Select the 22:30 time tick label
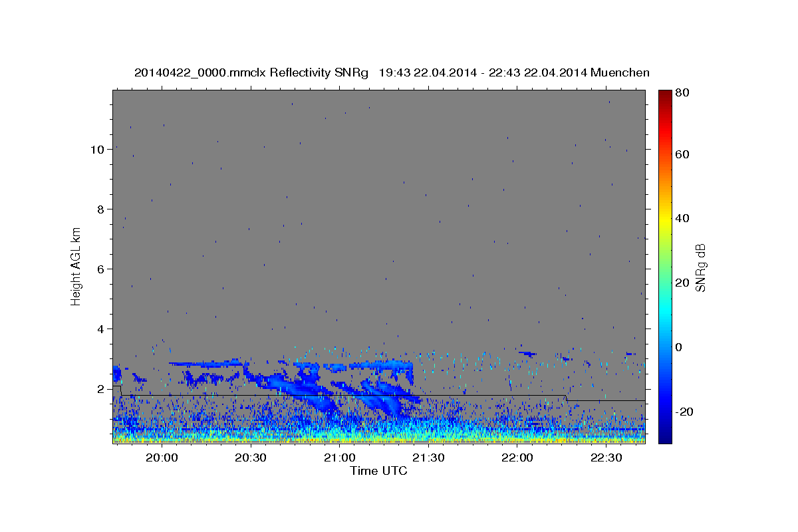The image size is (798, 532). 606,458
